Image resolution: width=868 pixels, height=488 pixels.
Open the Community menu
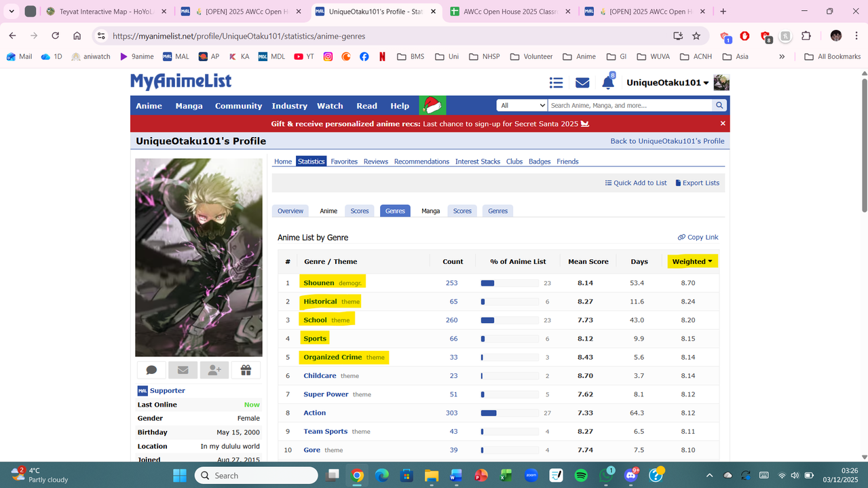click(x=238, y=106)
